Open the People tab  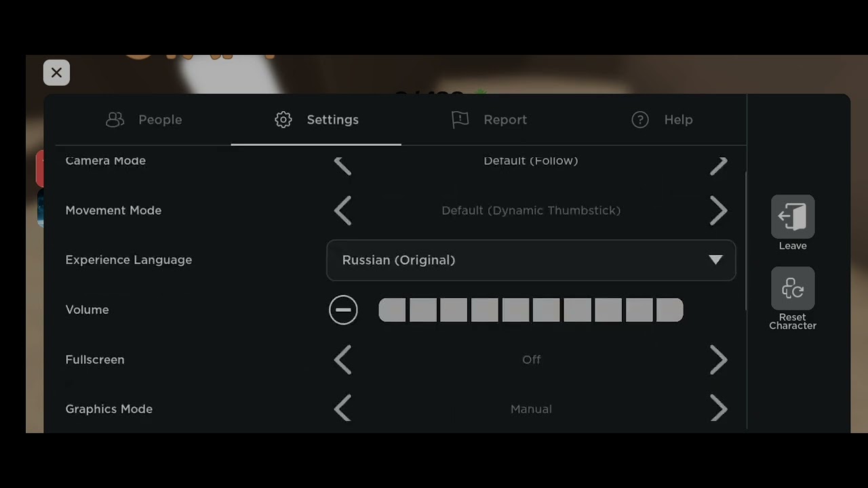[x=144, y=120]
